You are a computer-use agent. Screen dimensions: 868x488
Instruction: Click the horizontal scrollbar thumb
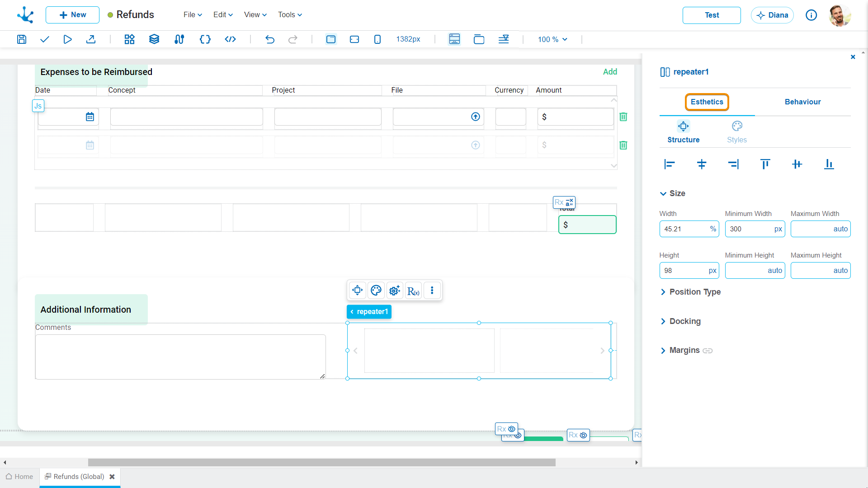coord(322,462)
